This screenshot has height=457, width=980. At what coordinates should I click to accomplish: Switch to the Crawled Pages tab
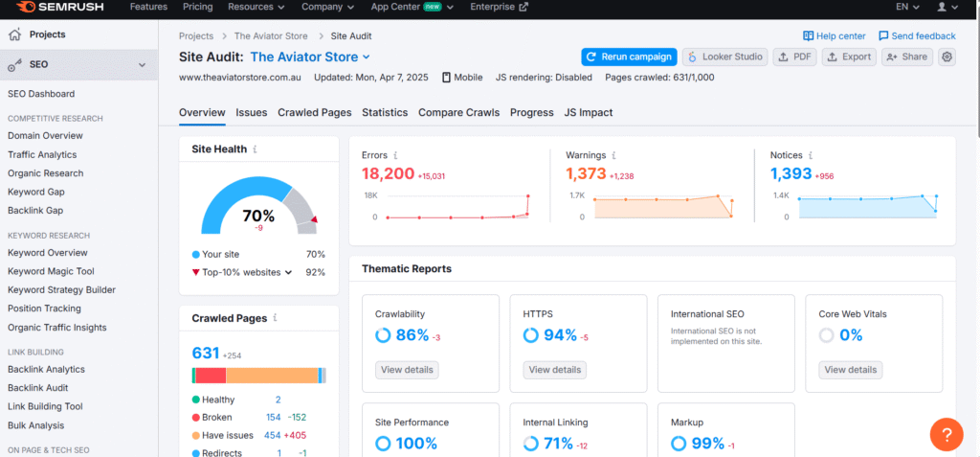coord(314,113)
